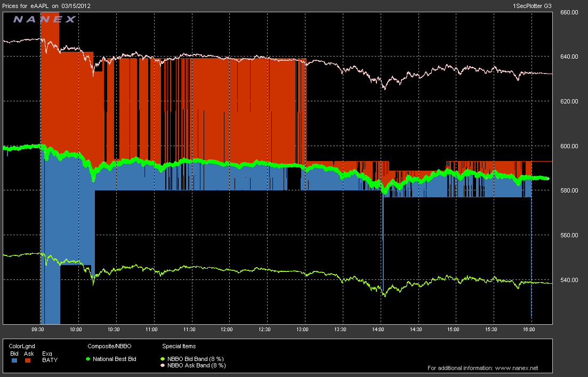Click the 'Composite/NBBO' legend heading
Image resolution: width=588 pixels, height=377 pixels.
(x=109, y=346)
